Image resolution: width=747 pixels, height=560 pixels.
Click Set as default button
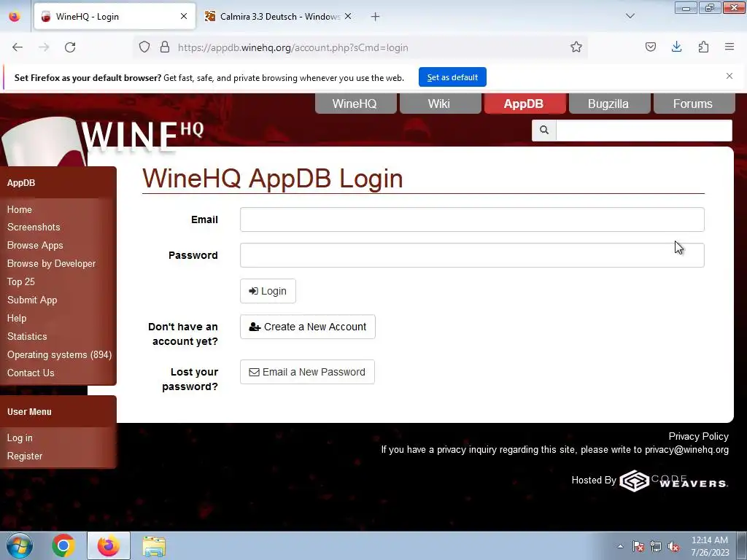pyautogui.click(x=452, y=77)
